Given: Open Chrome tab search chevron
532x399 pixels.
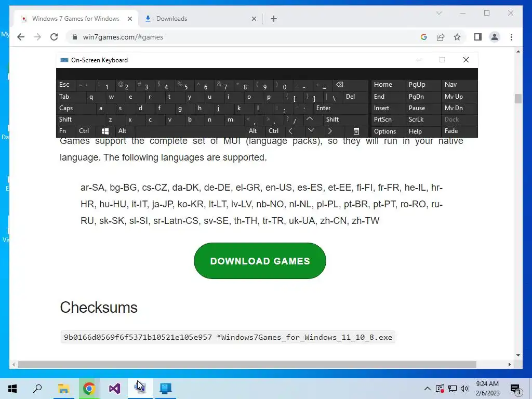Looking at the screenshot, I should 438,13.
